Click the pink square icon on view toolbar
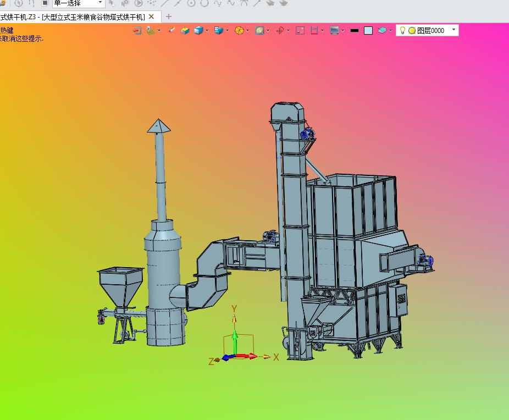The height and width of the screenshot is (420, 509). 300,30
